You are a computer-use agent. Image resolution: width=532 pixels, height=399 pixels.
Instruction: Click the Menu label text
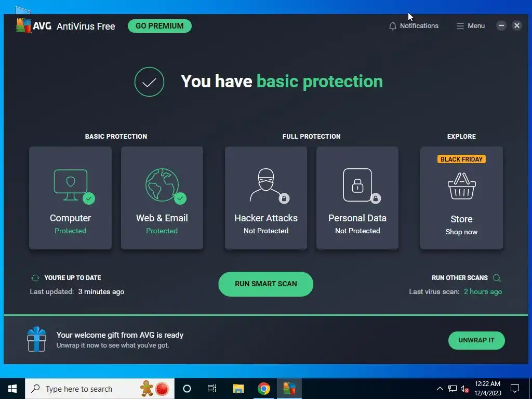[476, 26]
